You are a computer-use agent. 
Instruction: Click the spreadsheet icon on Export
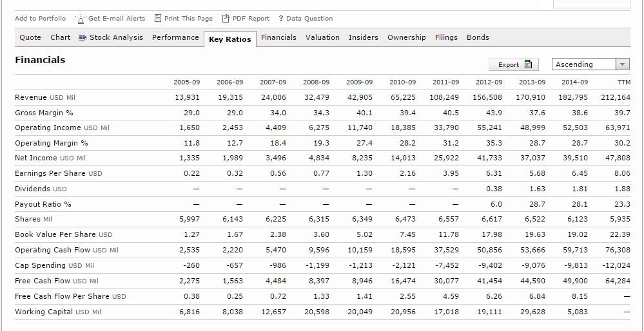pyautogui.click(x=528, y=64)
